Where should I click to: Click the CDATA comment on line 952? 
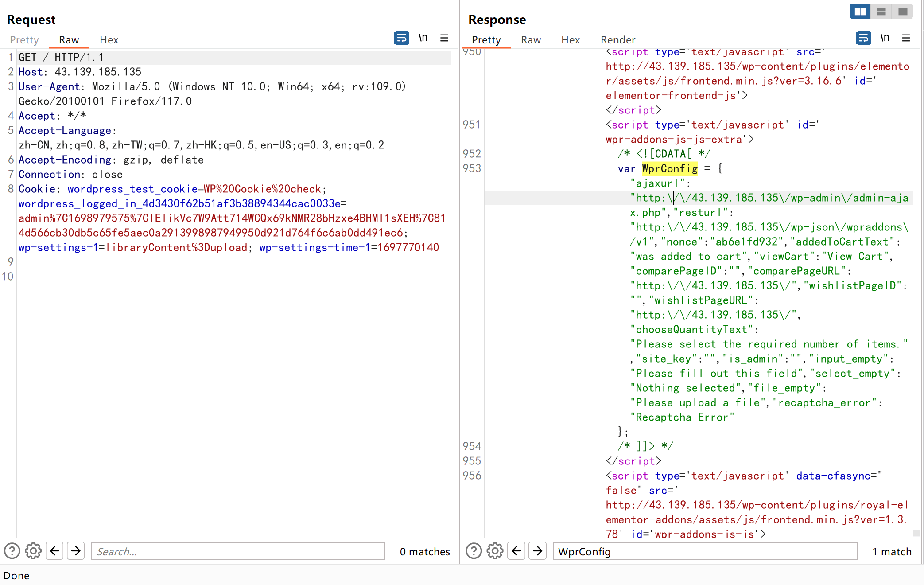(x=664, y=154)
